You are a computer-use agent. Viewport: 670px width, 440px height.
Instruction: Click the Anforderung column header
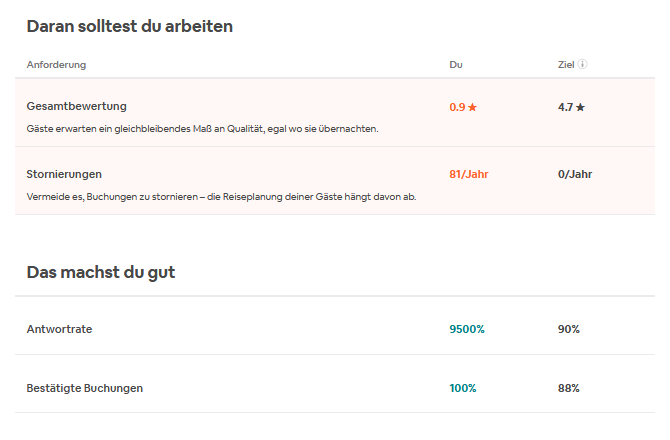56,65
